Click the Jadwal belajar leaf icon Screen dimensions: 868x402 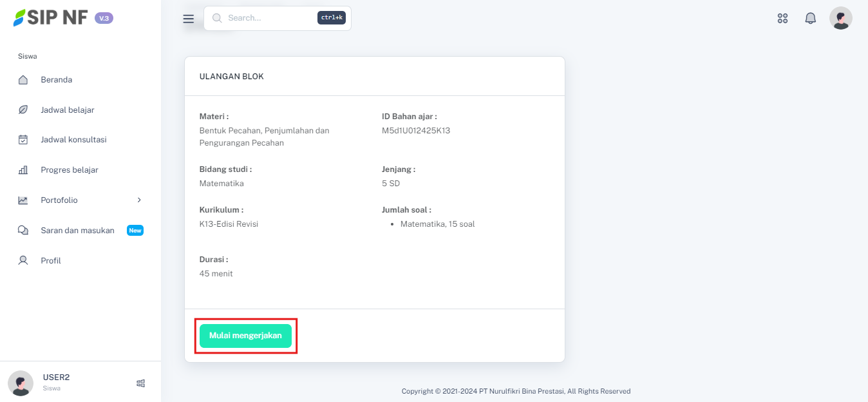pos(23,110)
